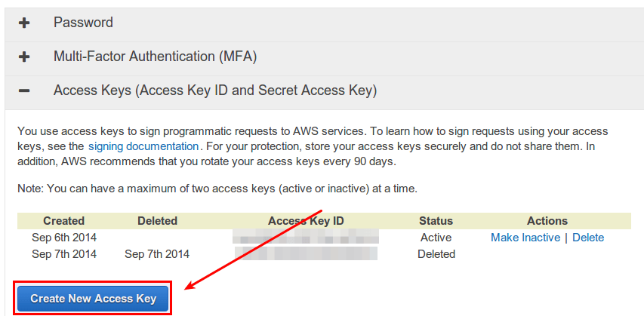
Task: Open the signing documentation link
Action: click(x=143, y=146)
